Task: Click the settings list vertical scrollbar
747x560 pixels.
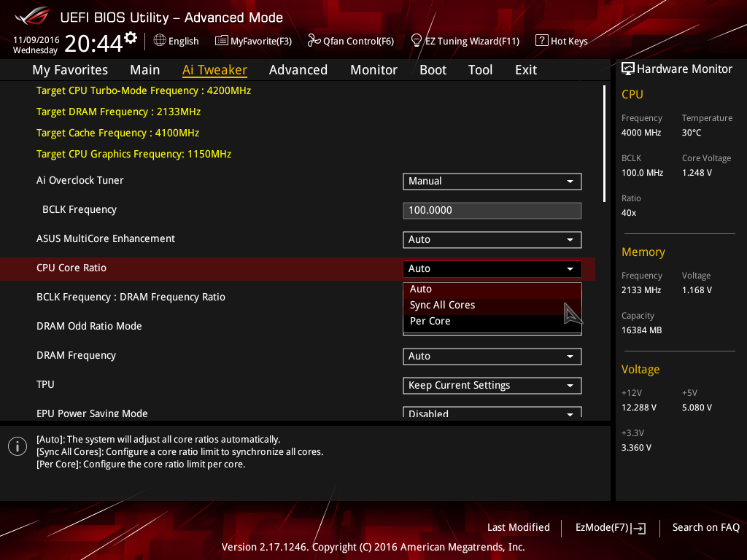Action: tap(604, 144)
